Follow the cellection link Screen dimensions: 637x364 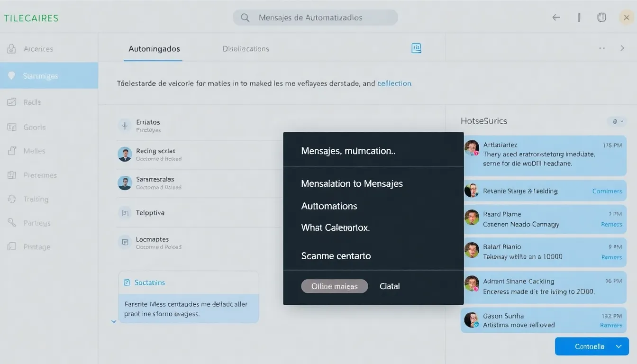394,83
